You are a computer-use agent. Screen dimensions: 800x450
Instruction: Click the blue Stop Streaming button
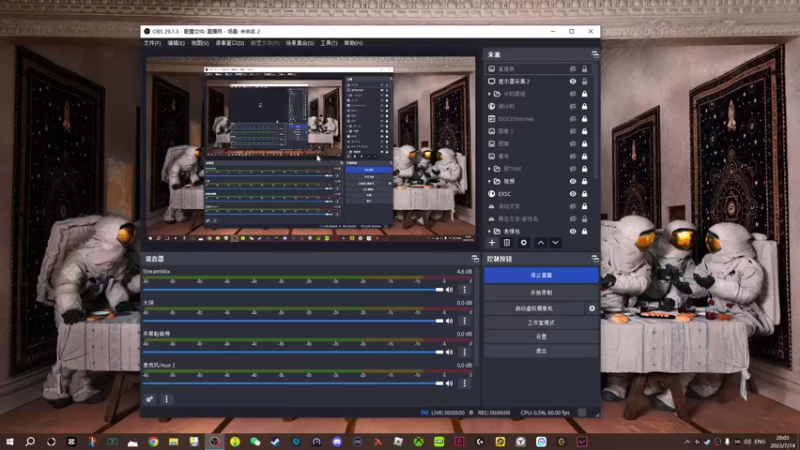(x=541, y=275)
